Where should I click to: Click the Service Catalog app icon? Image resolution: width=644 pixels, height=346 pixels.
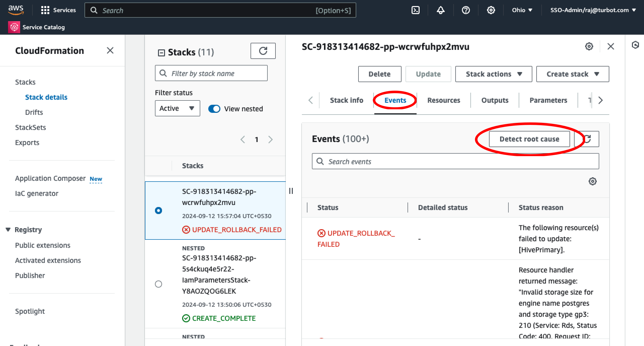tap(14, 27)
